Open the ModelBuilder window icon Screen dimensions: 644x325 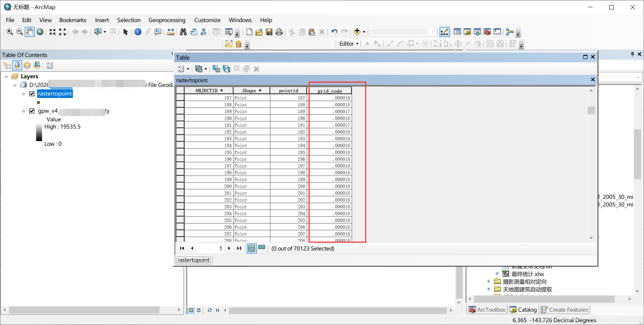coord(510,32)
